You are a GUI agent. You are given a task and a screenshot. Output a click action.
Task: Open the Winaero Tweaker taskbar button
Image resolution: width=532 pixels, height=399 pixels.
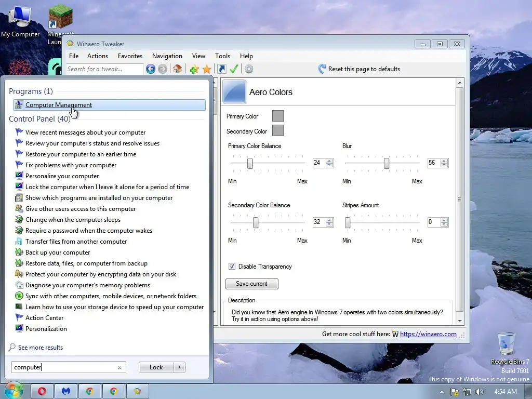pyautogui.click(x=137, y=391)
